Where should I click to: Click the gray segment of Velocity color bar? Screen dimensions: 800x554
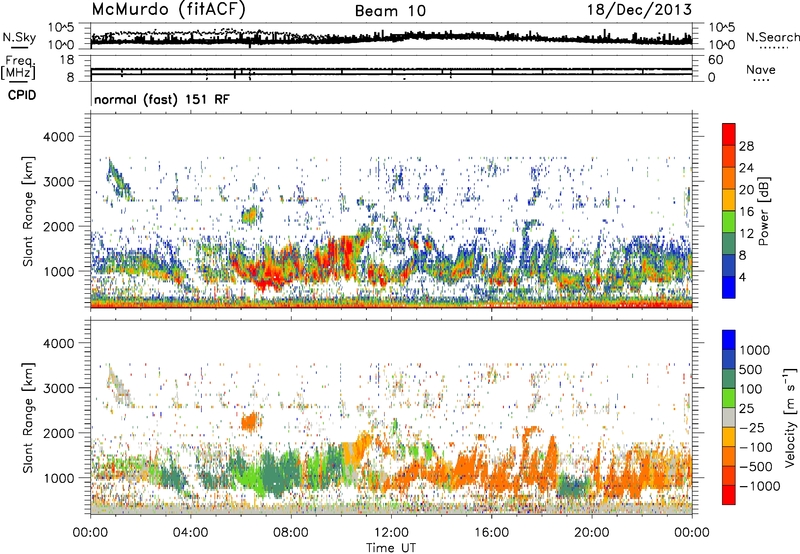pos(729,417)
